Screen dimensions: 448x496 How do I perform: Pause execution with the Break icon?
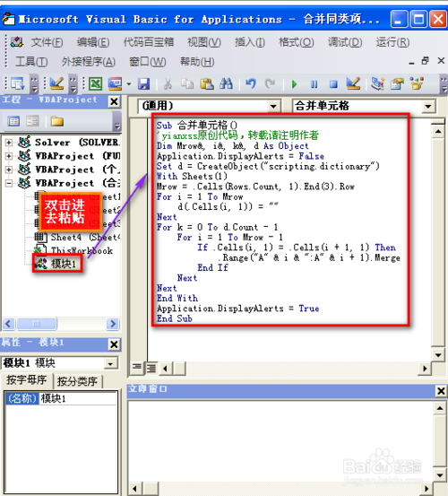tap(314, 84)
